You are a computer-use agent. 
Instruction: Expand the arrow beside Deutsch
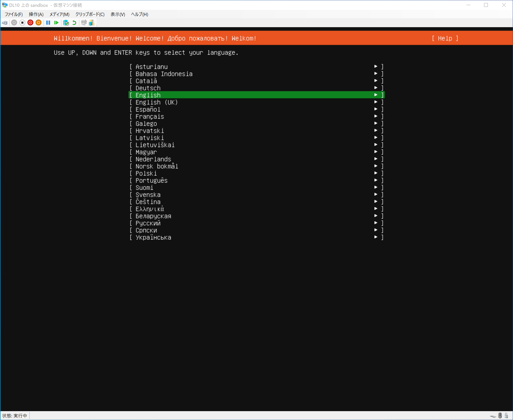click(376, 88)
